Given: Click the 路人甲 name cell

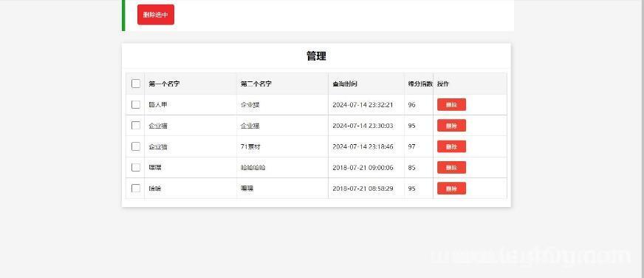Looking at the screenshot, I should [x=158, y=105].
